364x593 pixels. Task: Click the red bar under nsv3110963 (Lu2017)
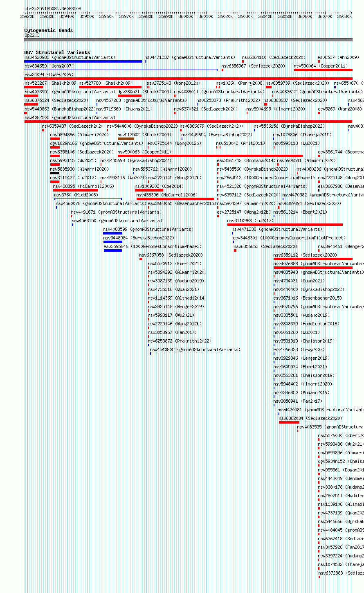285,225
